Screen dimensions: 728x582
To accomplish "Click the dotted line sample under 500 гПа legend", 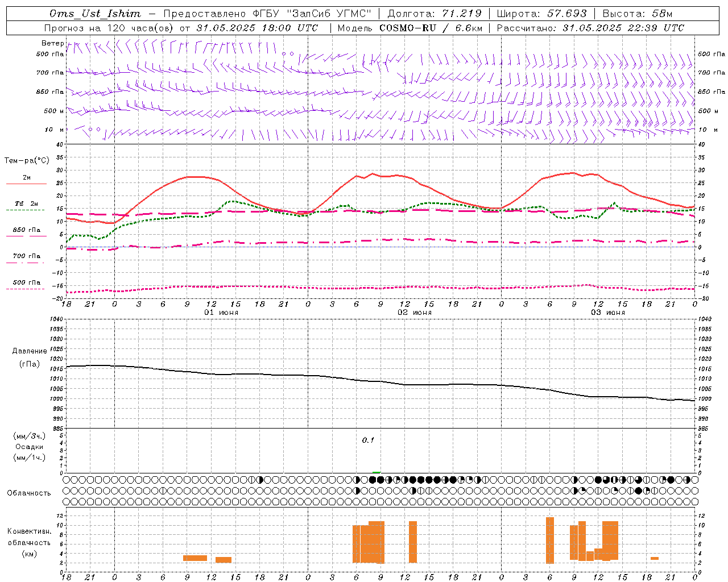I will coord(26,289).
